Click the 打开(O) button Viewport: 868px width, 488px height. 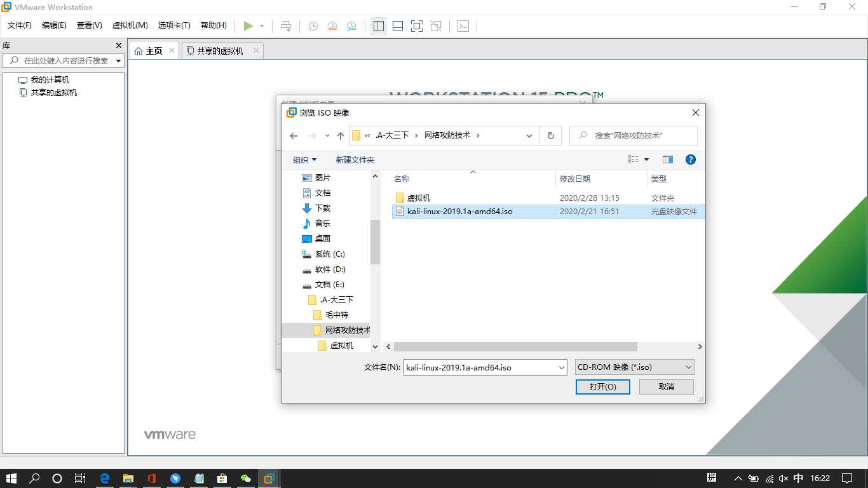[602, 387]
